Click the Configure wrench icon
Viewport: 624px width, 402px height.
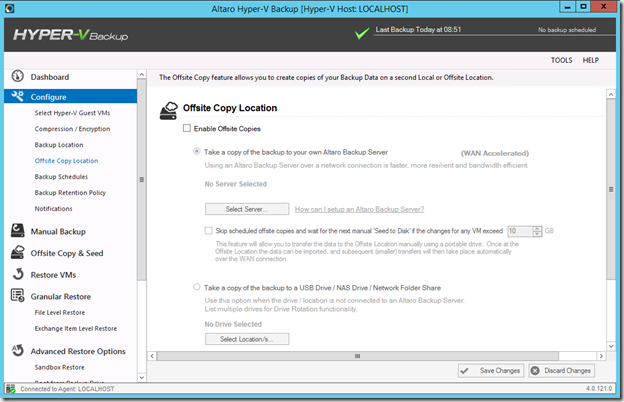click(x=18, y=96)
